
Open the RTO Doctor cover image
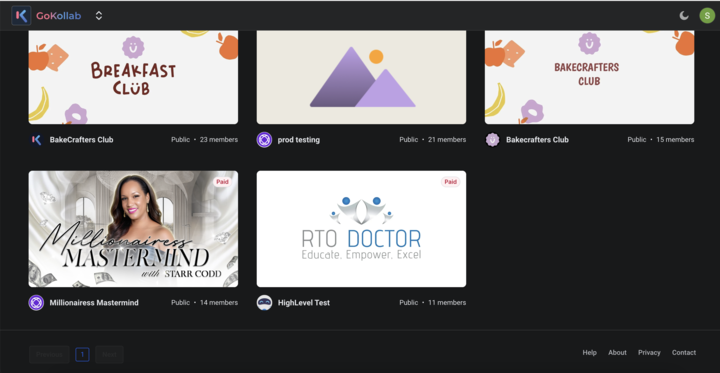tap(361, 229)
